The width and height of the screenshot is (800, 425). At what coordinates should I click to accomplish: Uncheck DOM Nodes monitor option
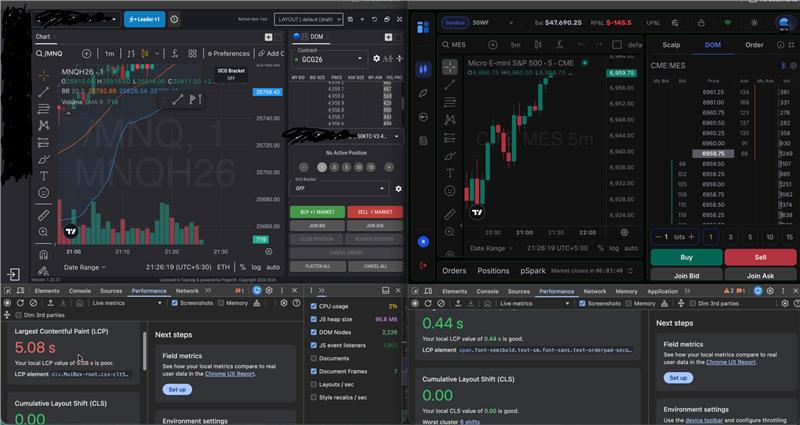[x=314, y=332]
